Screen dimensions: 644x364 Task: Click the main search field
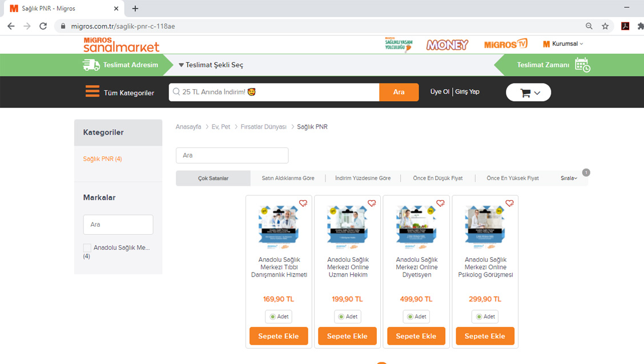[274, 92]
